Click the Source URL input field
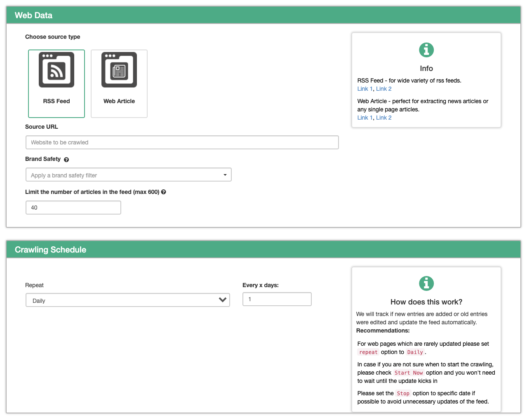Screen dimensions: 527x420 pos(182,142)
